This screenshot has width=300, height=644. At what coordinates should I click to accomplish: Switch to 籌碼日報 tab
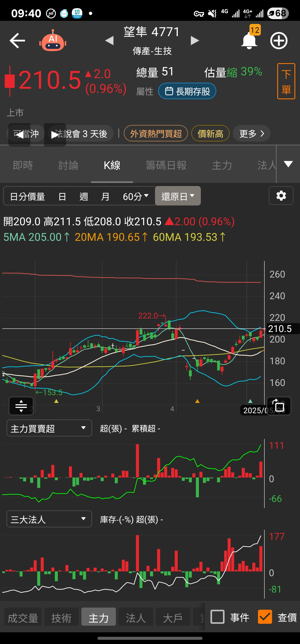point(166,165)
